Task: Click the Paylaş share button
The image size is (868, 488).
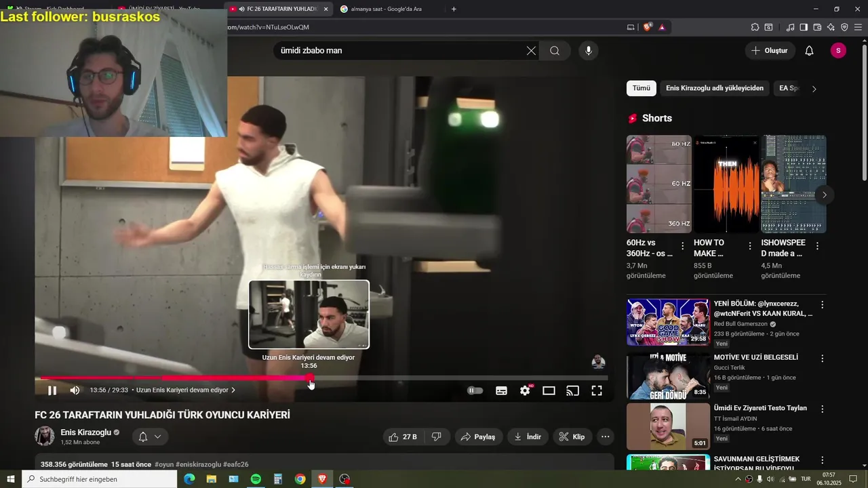Action: click(479, 436)
